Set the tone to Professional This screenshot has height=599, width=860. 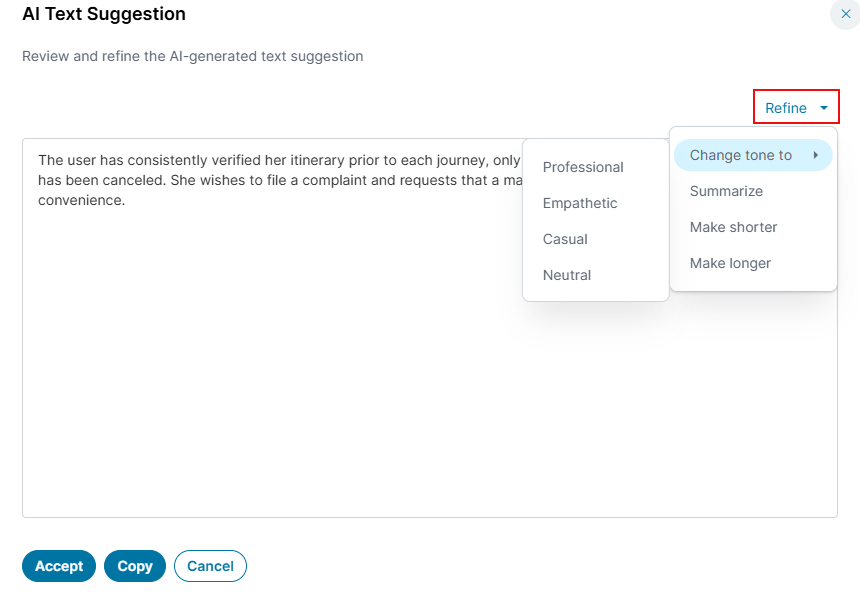[x=583, y=167]
